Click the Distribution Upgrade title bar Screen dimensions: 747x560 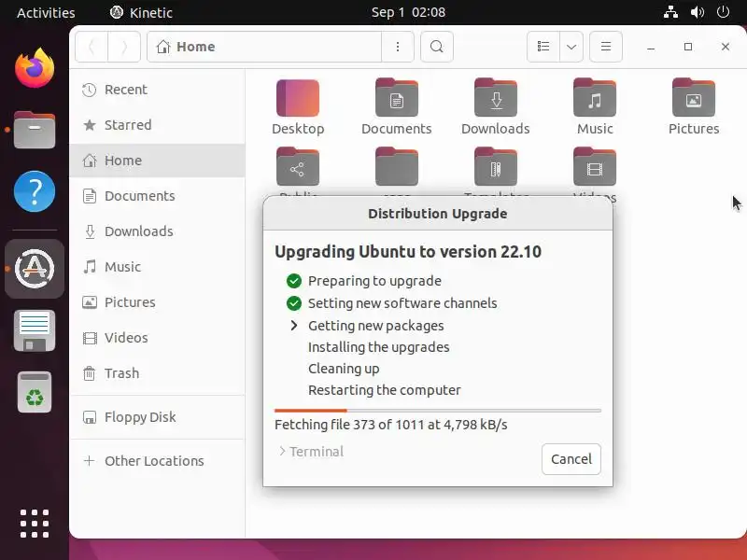437,214
